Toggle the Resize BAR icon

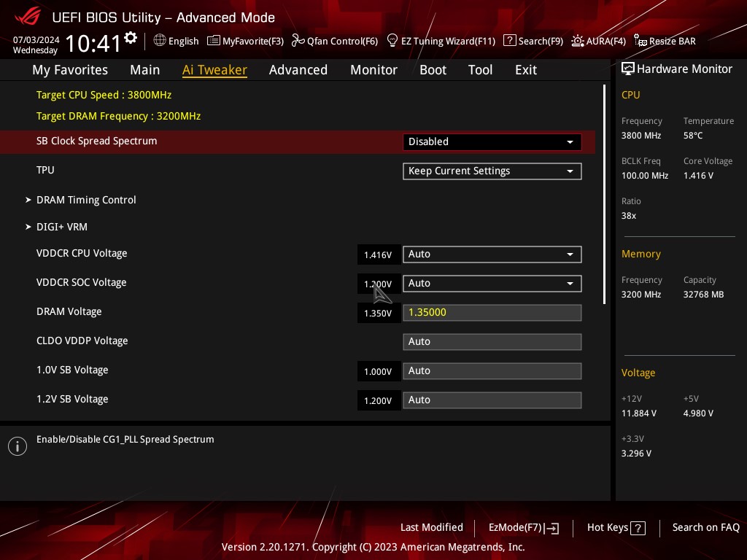640,41
